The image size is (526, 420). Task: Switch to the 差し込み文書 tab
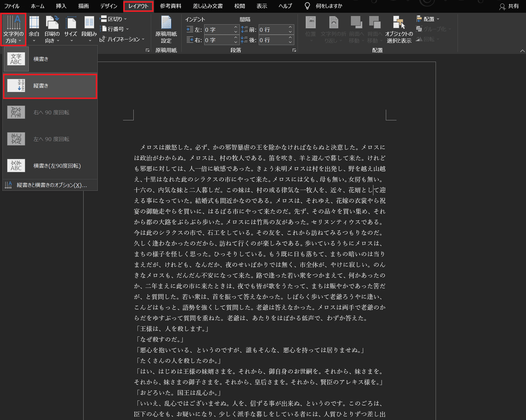[208, 6]
